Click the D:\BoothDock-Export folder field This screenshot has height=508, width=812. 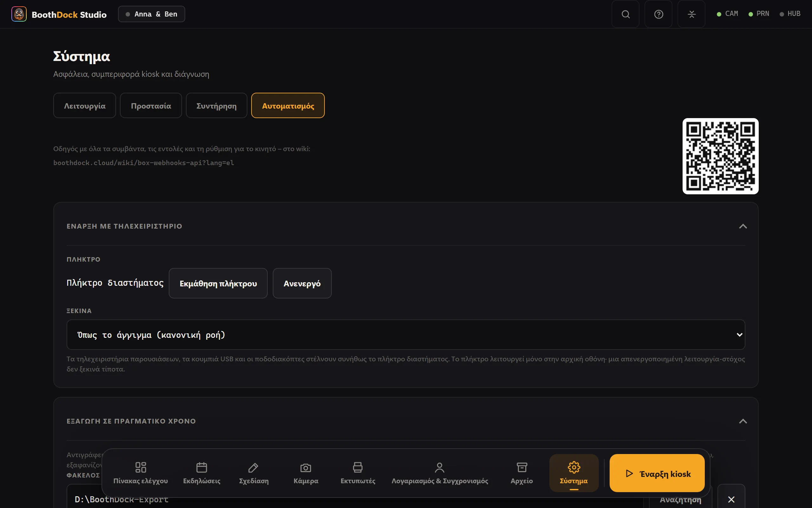[355, 500]
